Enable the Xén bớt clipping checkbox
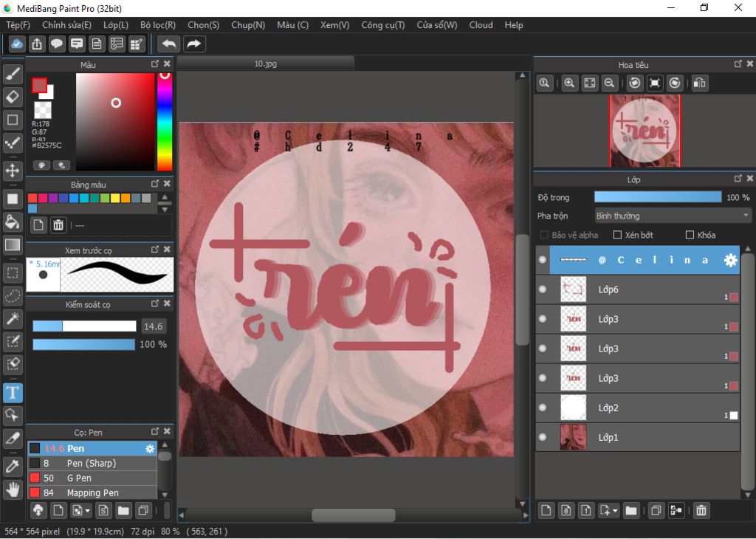This screenshot has height=539, width=756. (x=617, y=235)
